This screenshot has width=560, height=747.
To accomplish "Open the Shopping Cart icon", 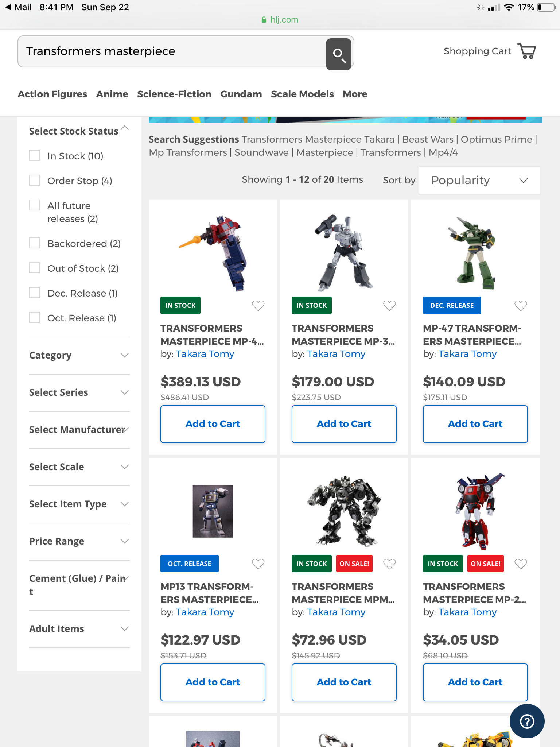I will 527,51.
